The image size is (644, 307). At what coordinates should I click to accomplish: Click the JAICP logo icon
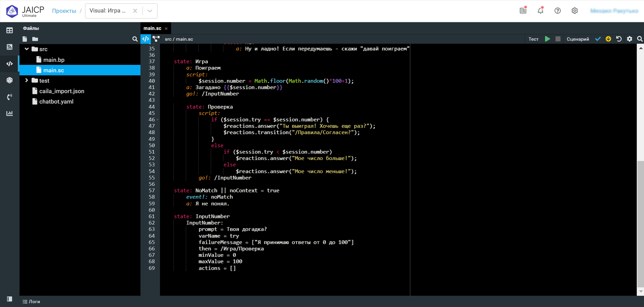click(12, 11)
